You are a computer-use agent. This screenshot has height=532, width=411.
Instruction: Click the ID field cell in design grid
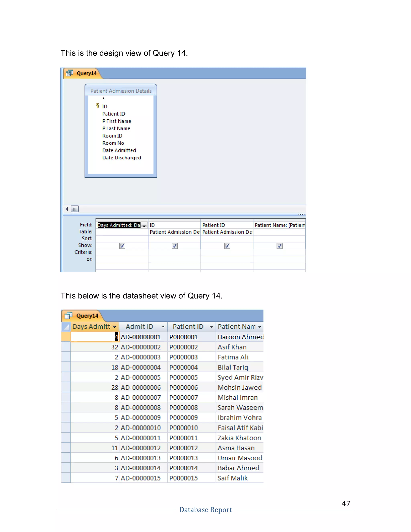174,225
